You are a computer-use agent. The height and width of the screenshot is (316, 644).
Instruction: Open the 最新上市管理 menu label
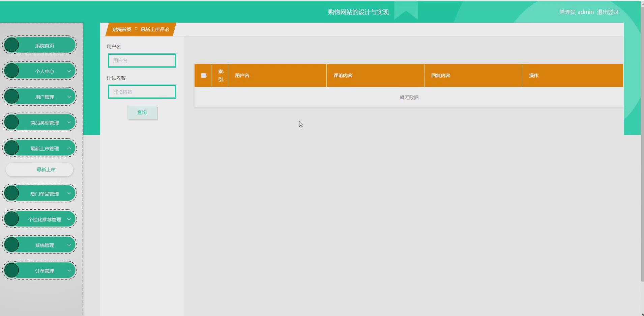pos(45,148)
